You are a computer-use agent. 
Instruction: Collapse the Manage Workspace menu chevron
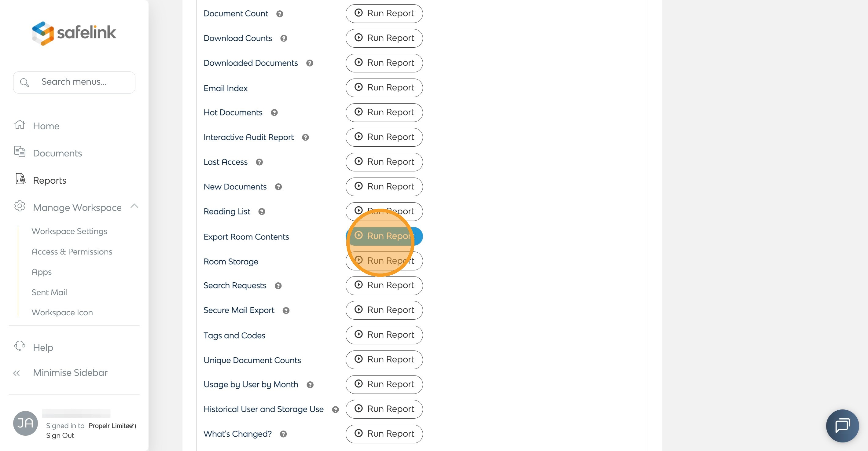click(x=134, y=206)
